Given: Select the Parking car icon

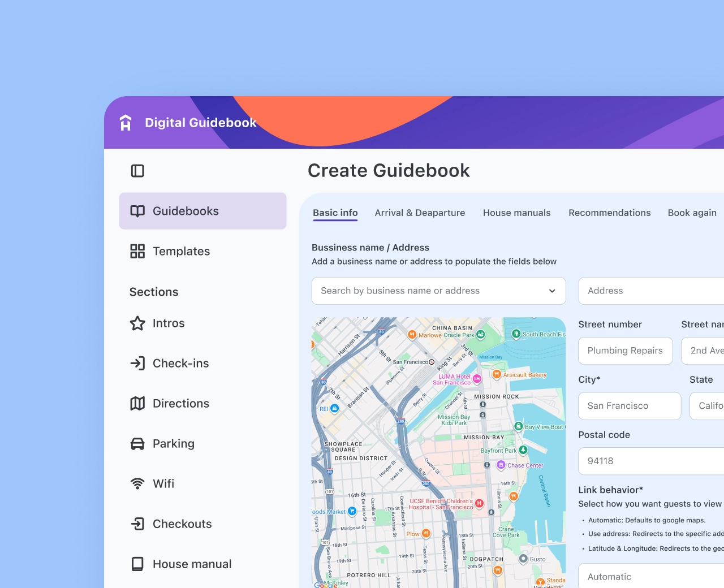Looking at the screenshot, I should (x=137, y=444).
